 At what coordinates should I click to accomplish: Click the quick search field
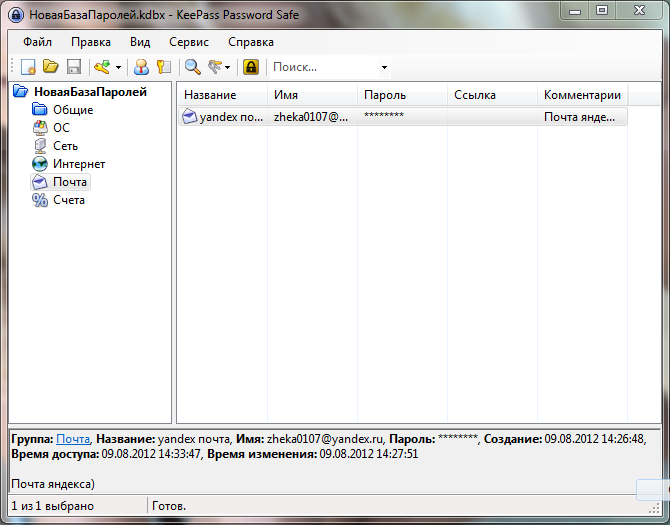click(x=325, y=67)
